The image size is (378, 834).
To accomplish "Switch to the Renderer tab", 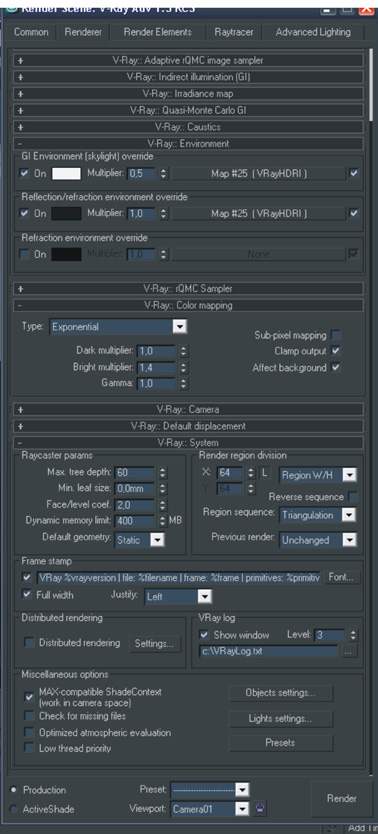I will 83,32.
